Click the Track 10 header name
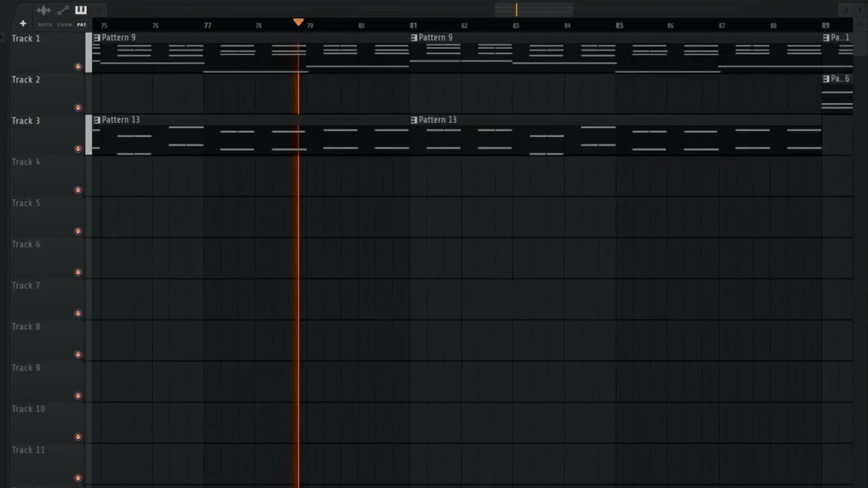868x488 pixels. (28, 409)
